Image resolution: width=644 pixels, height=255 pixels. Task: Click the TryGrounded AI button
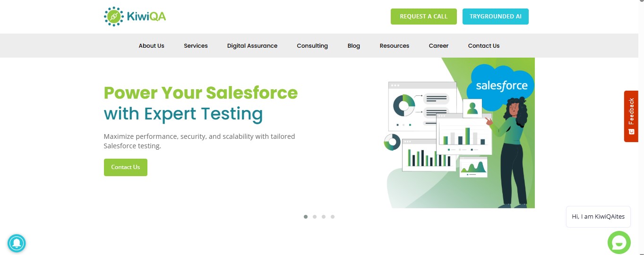click(496, 17)
